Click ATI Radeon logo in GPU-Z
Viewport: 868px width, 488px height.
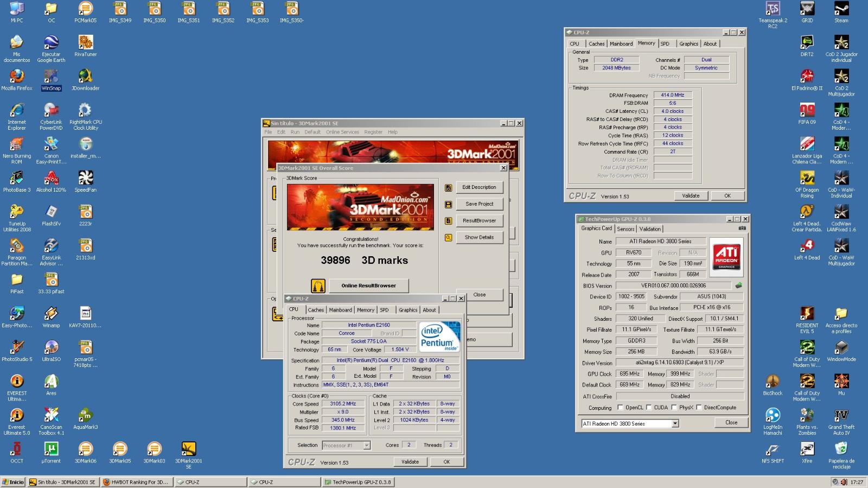(726, 257)
